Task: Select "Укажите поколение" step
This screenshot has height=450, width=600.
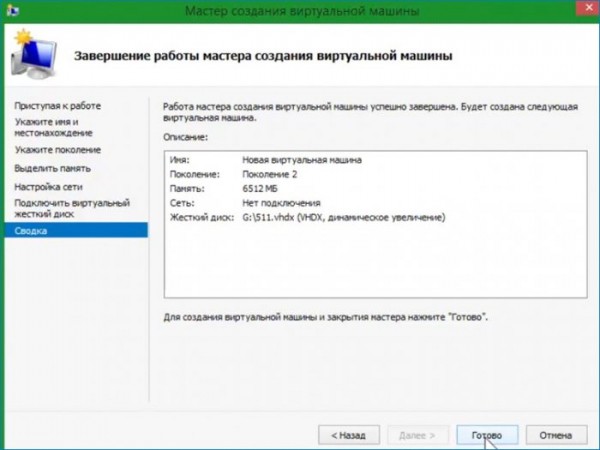Action: [58, 150]
